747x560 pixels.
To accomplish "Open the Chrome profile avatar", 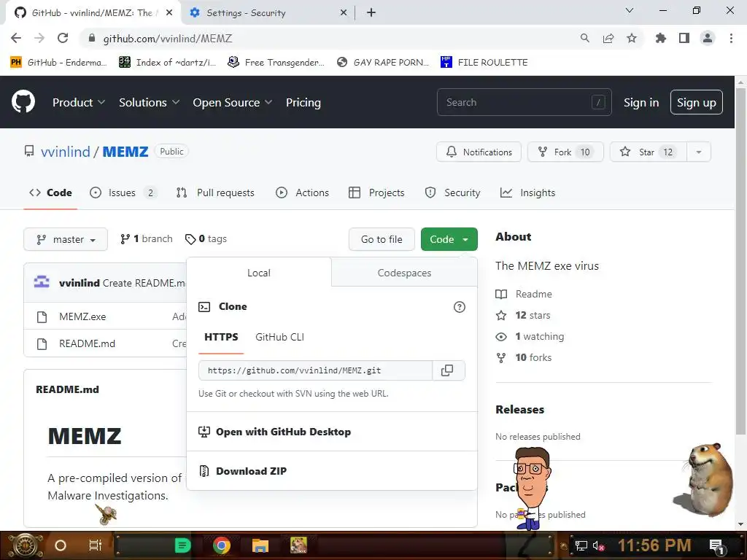I will [708, 38].
